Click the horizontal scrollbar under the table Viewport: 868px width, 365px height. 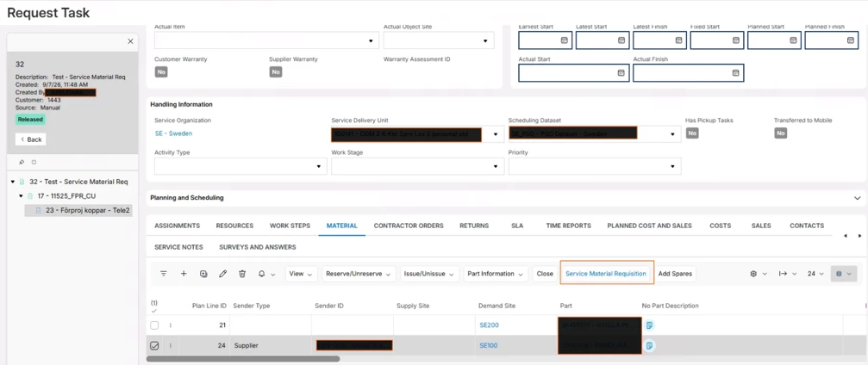243,358
